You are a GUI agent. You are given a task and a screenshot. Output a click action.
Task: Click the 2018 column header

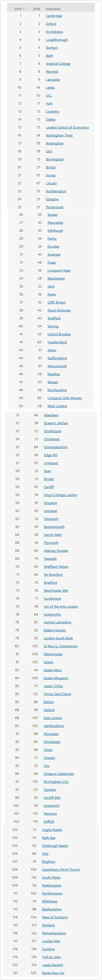[36, 9]
